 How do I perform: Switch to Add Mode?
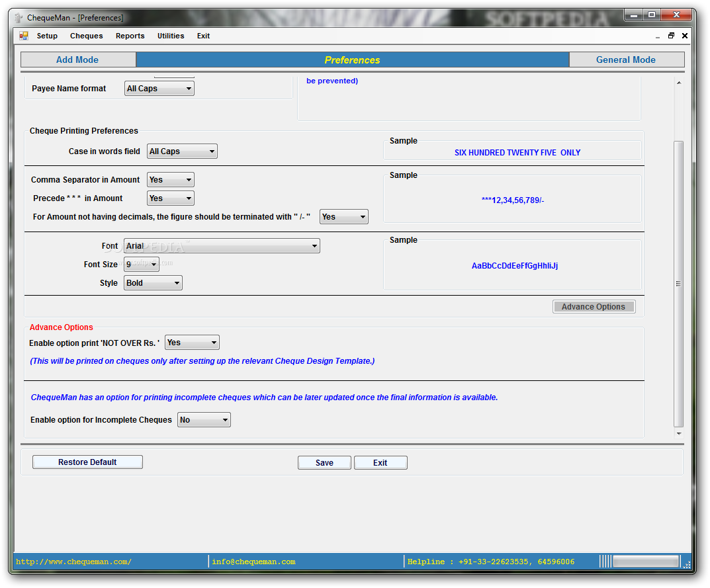coord(78,60)
